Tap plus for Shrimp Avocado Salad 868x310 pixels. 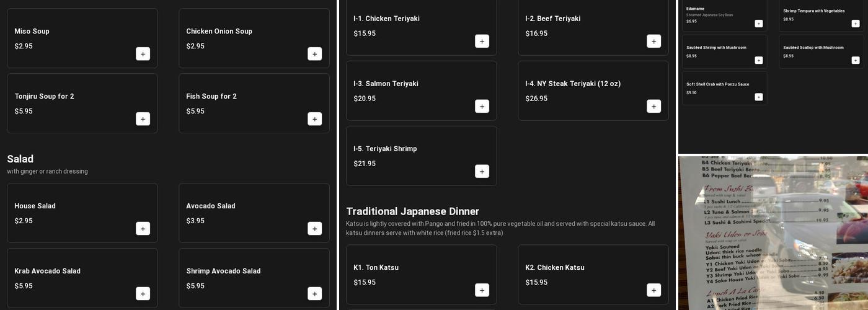click(314, 294)
